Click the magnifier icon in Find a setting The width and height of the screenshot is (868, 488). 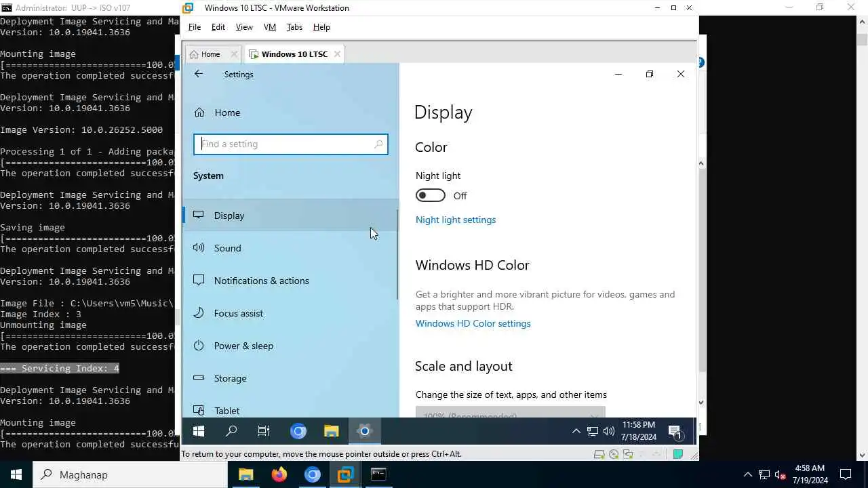pos(378,144)
